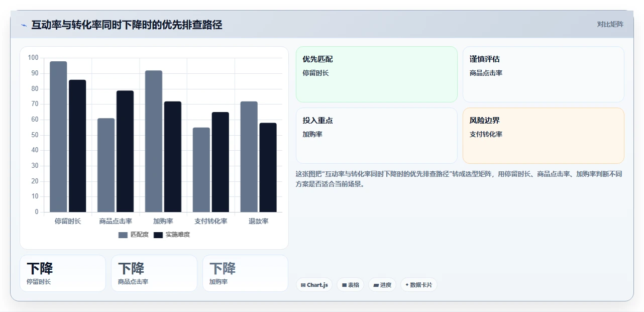Click the 实施难度 legend text
The width and height of the screenshot is (644, 312).
(x=178, y=235)
